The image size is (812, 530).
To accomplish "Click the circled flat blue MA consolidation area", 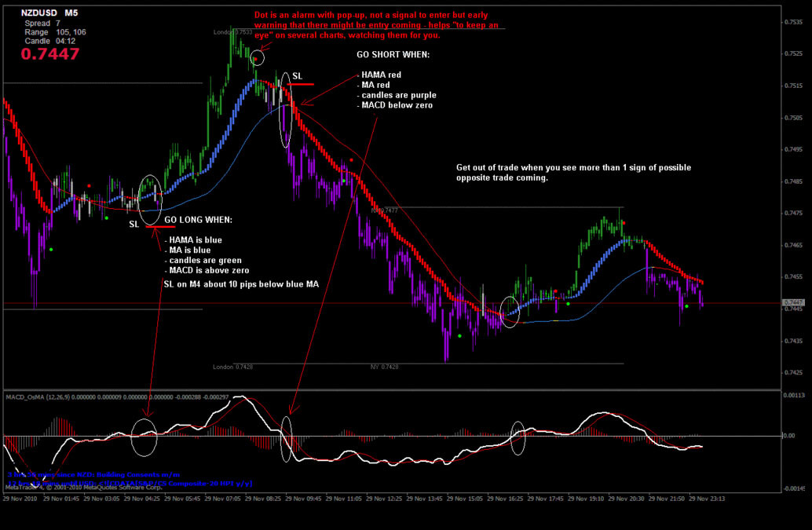I will click(x=509, y=313).
